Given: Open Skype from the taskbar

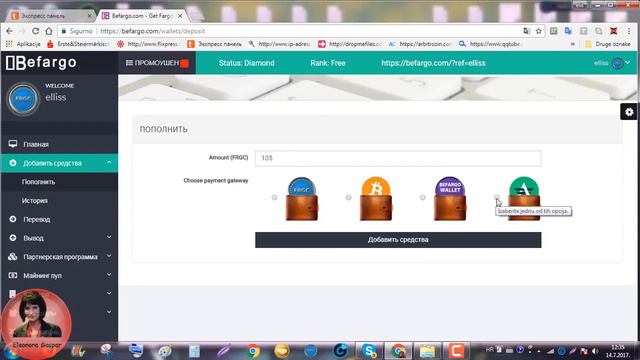Looking at the screenshot, I should tap(369, 351).
